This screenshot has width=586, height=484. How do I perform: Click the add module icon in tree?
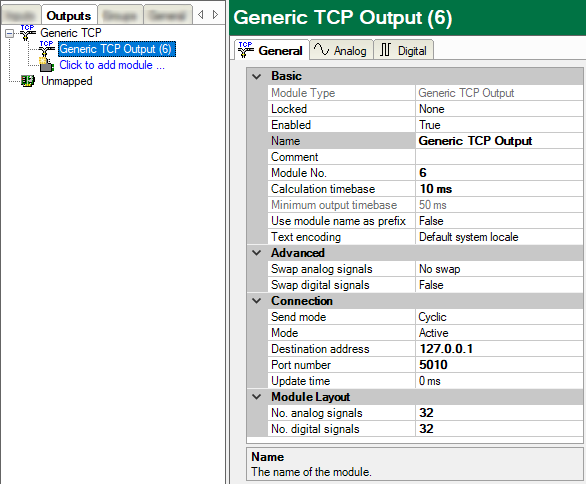(47, 65)
